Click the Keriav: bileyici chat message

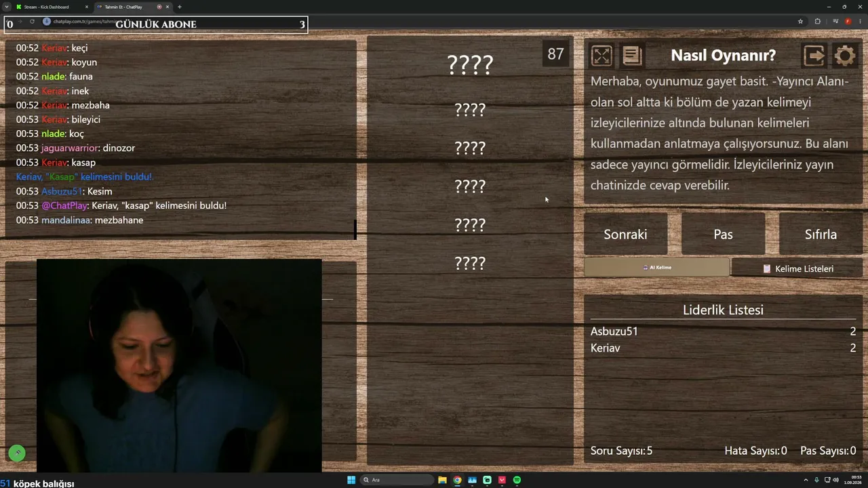58,119
